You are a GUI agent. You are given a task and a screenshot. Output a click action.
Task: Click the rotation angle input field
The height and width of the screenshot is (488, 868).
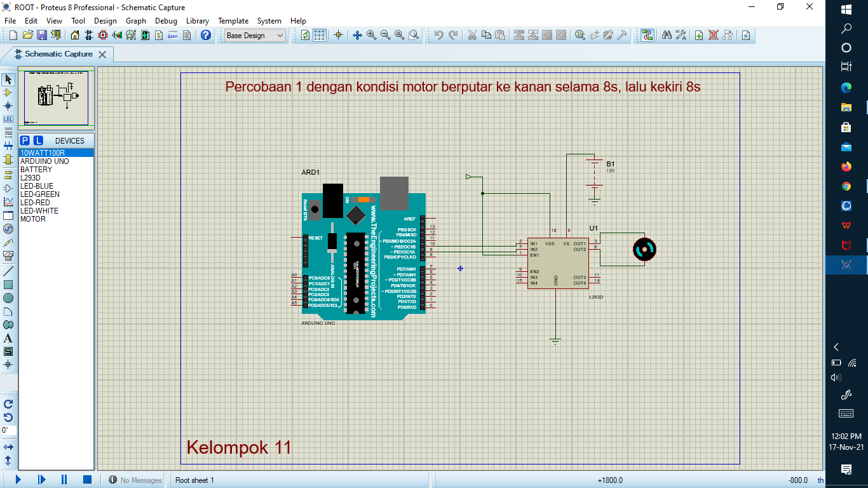[8, 430]
